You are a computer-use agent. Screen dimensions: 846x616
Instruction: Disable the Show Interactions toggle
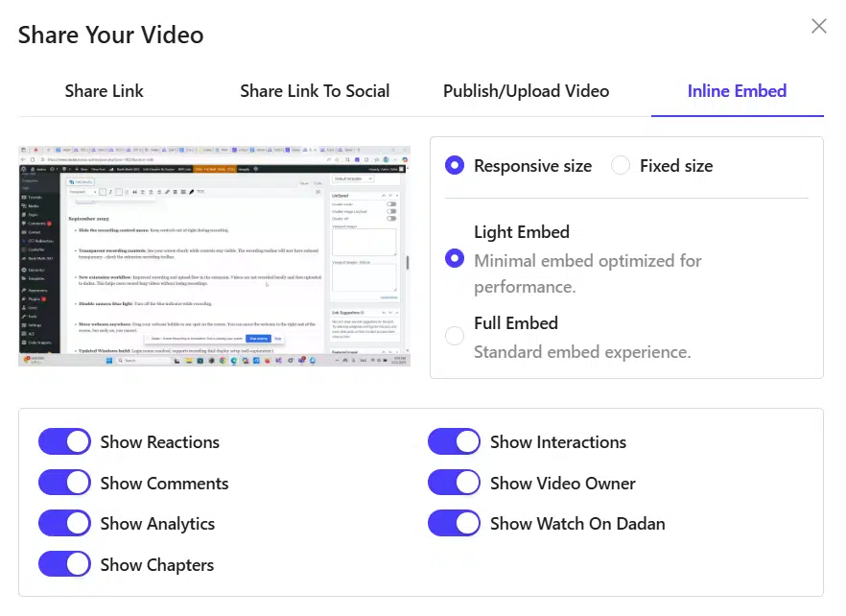coord(454,441)
